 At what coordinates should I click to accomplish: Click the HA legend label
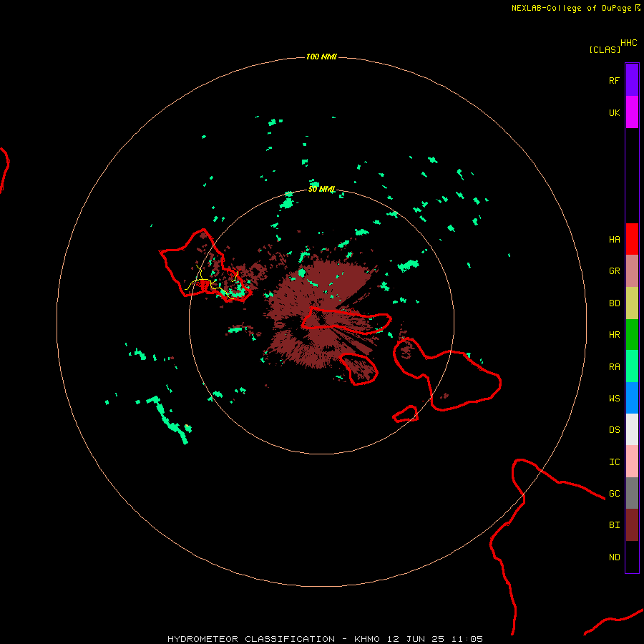click(x=614, y=240)
